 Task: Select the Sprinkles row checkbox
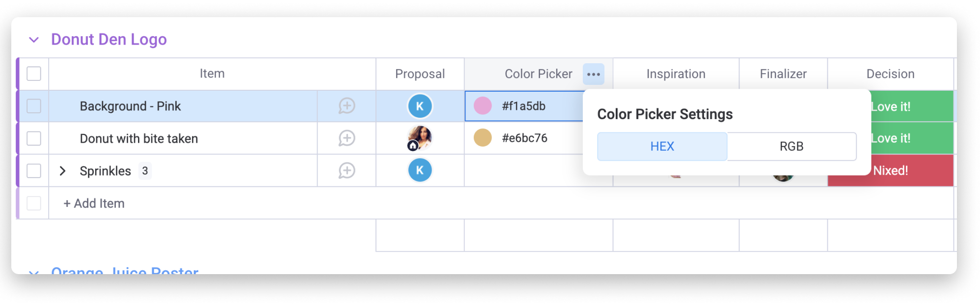pos(34,171)
